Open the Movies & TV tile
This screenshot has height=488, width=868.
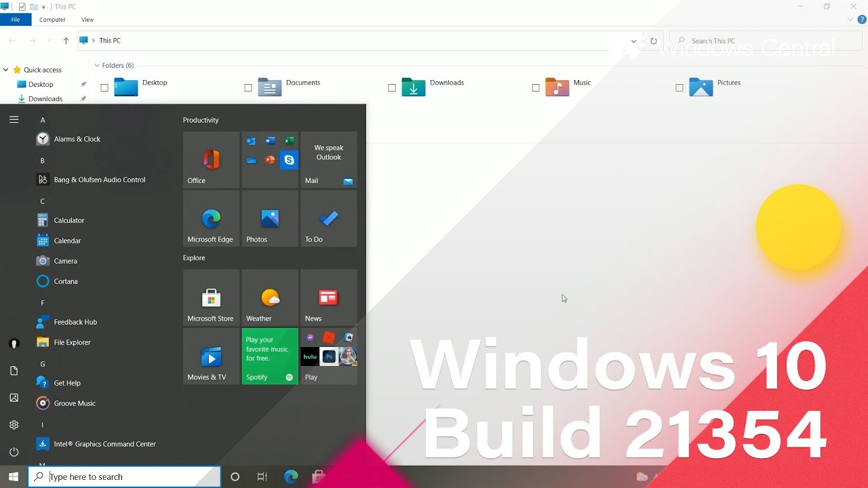(x=211, y=357)
